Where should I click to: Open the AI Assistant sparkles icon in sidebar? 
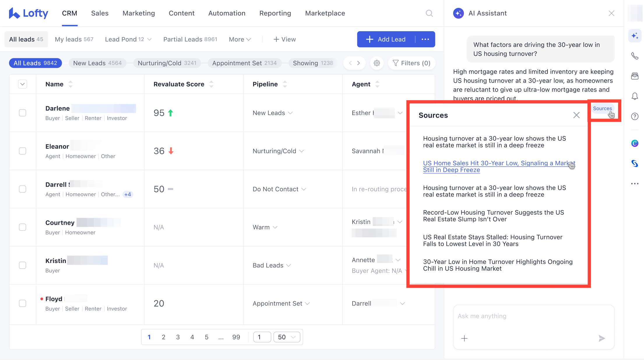[635, 36]
